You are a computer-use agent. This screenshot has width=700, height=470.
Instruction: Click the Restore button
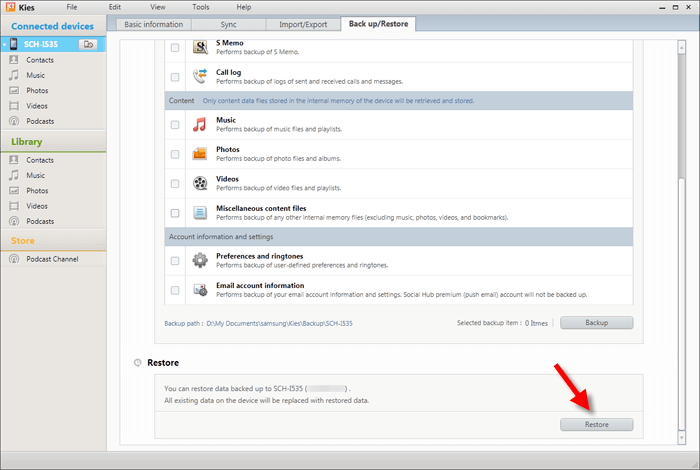[x=596, y=424]
